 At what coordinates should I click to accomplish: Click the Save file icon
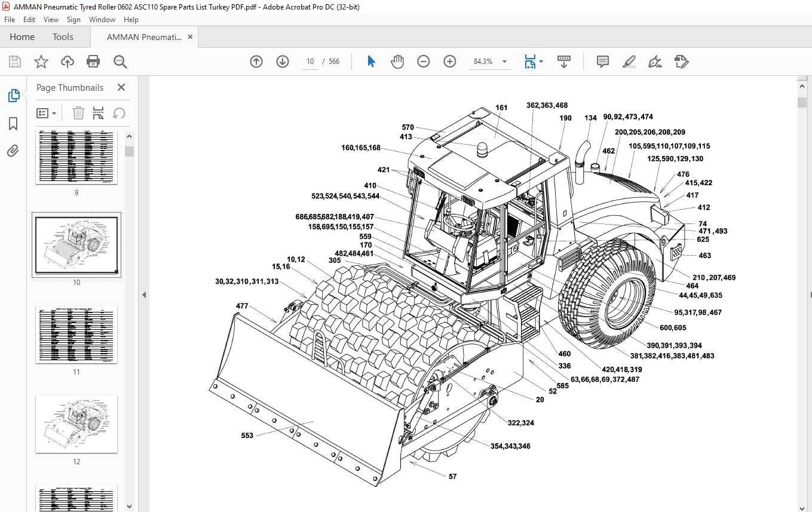(x=15, y=62)
